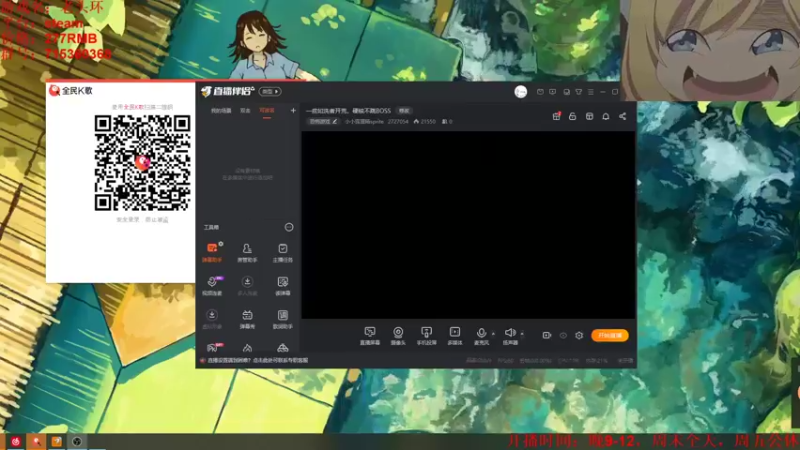Open the picture-frame tool right of the interaction tool

click(282, 286)
